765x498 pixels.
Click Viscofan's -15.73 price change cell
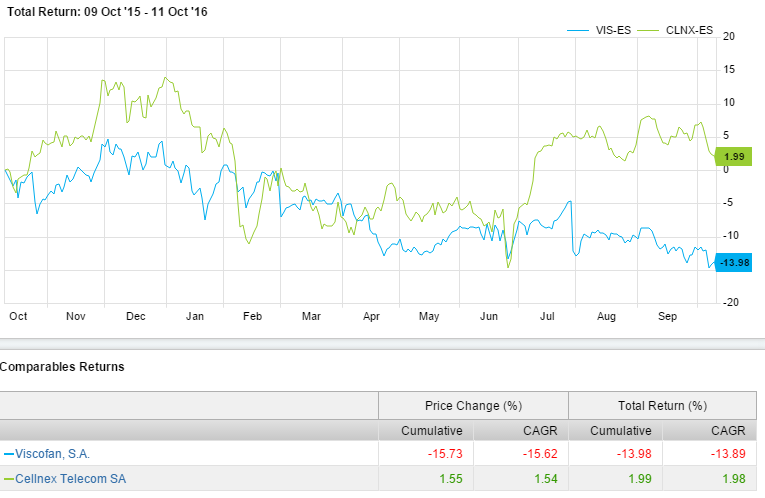443,453
